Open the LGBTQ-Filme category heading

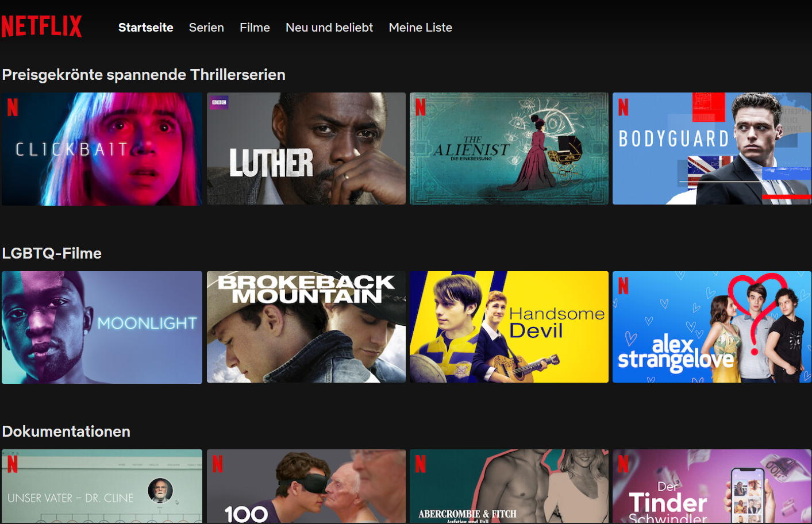(52, 253)
